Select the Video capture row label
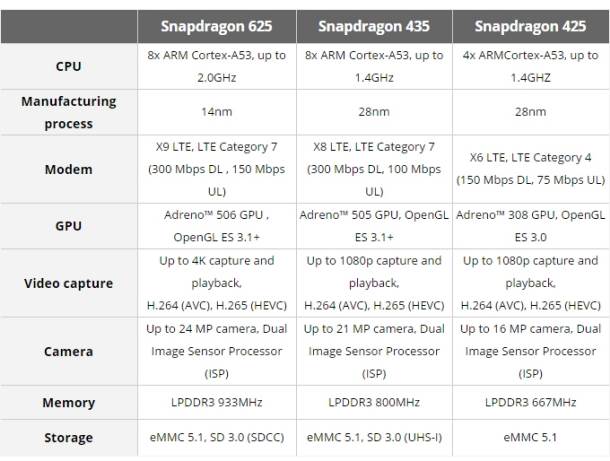The image size is (610, 461). pyautogui.click(x=68, y=283)
